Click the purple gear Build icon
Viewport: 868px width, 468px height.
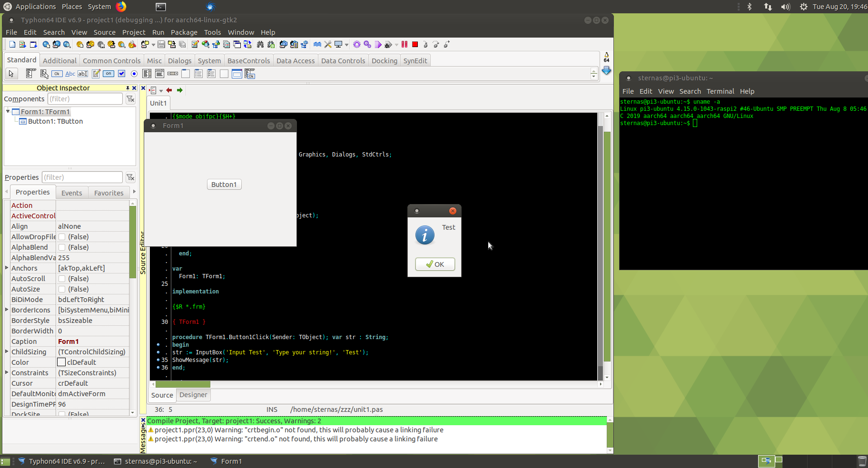click(357, 44)
